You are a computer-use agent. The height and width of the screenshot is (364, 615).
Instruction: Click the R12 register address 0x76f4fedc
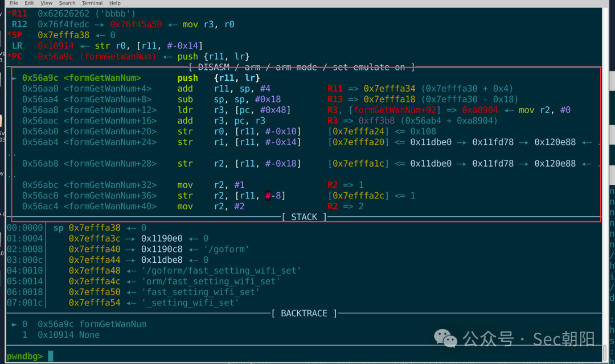click(x=64, y=24)
